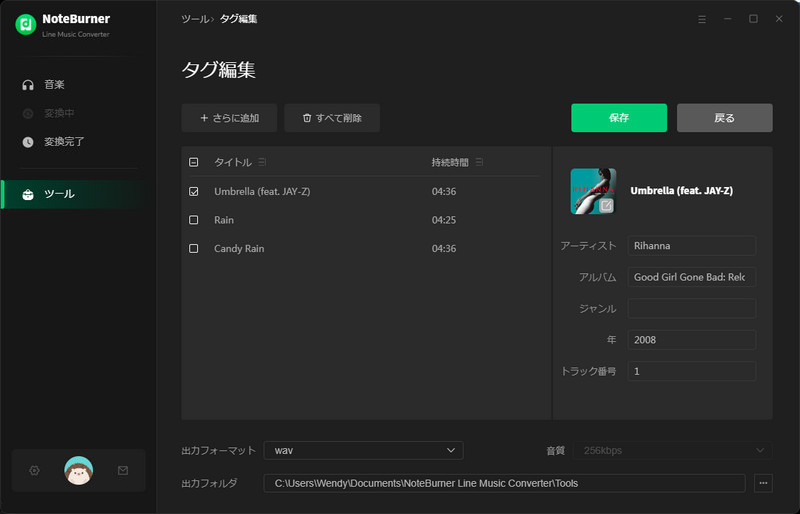Click the 戻る button
Image resolution: width=800 pixels, height=514 pixels.
tap(724, 118)
